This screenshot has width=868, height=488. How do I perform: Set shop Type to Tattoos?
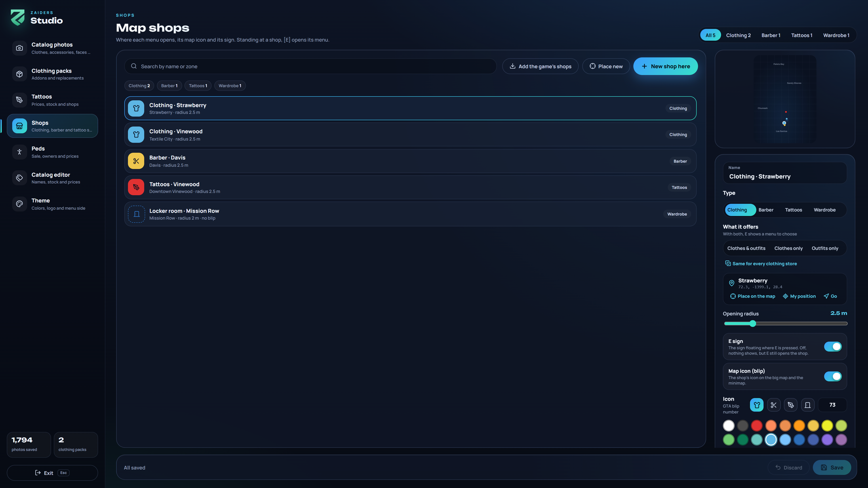pos(793,210)
